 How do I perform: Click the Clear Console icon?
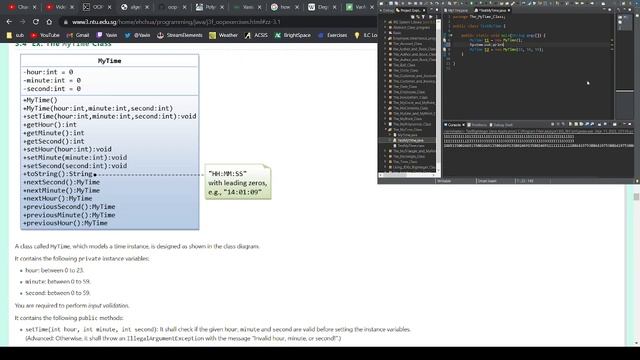[570, 124]
